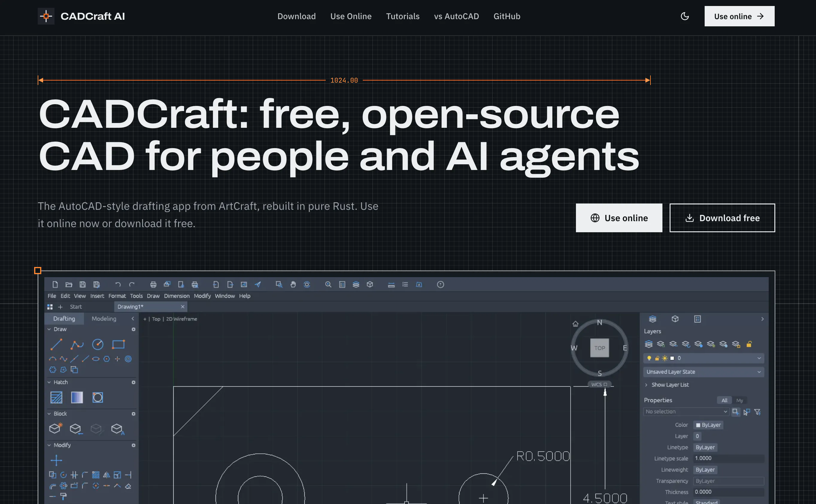Click the Tutorials navigation link
The image size is (816, 504).
[x=403, y=16]
